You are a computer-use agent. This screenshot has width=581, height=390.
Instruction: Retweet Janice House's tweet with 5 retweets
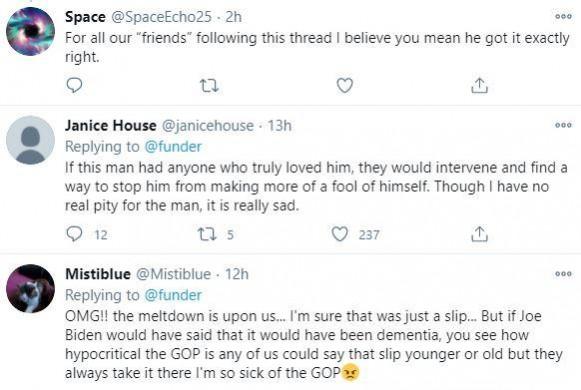[207, 234]
